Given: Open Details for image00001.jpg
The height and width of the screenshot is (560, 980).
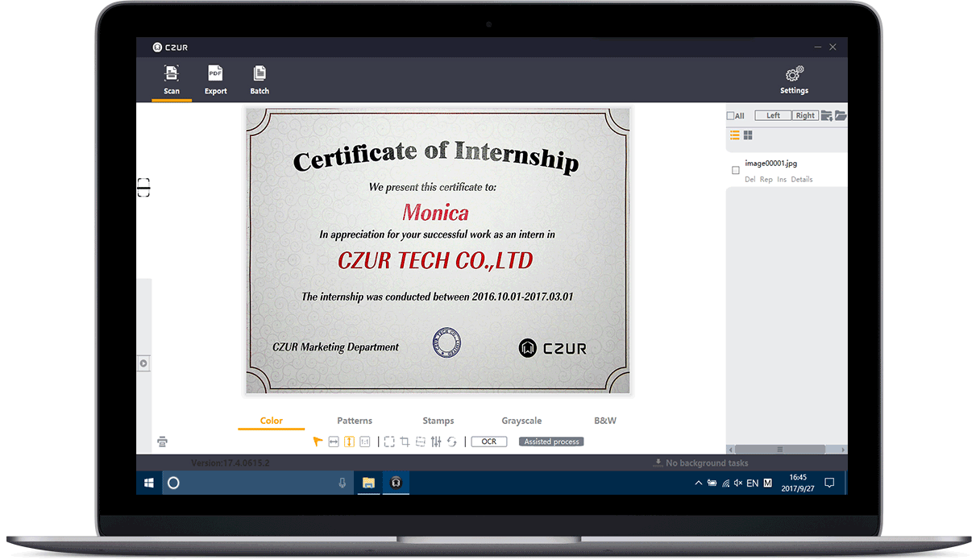Looking at the screenshot, I should pyautogui.click(x=802, y=180).
